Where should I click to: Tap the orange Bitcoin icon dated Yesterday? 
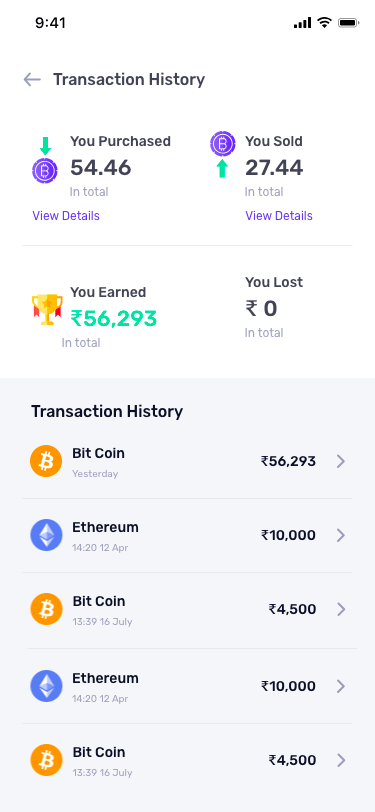point(46,461)
